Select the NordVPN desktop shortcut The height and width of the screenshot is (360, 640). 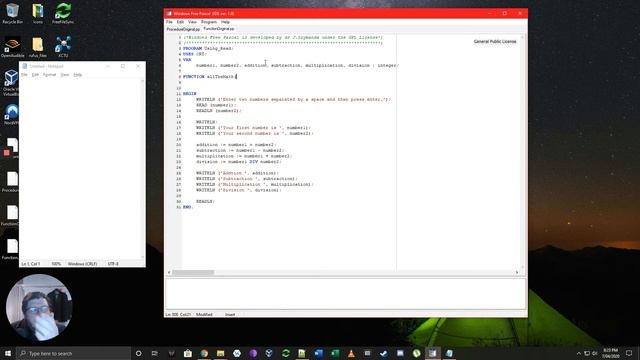[x=11, y=114]
